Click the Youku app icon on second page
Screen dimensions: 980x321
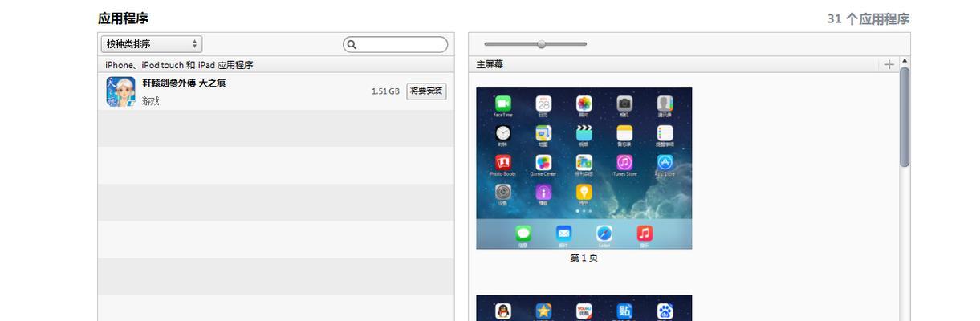coord(584,311)
